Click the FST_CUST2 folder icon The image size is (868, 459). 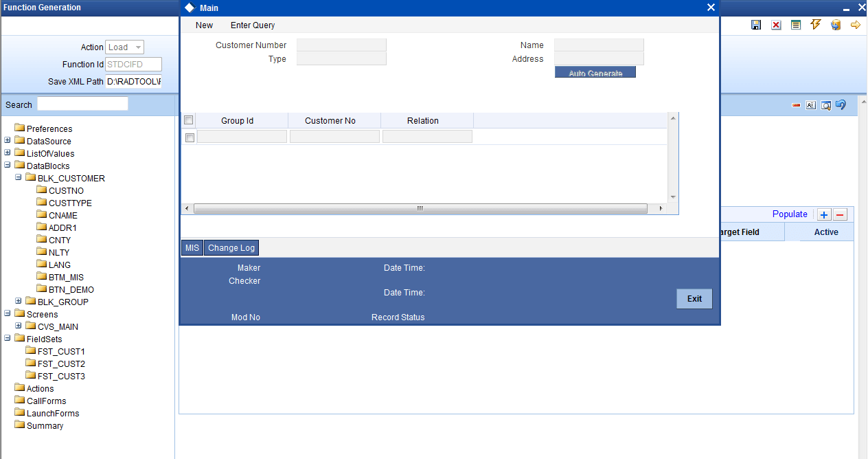[x=30, y=363]
